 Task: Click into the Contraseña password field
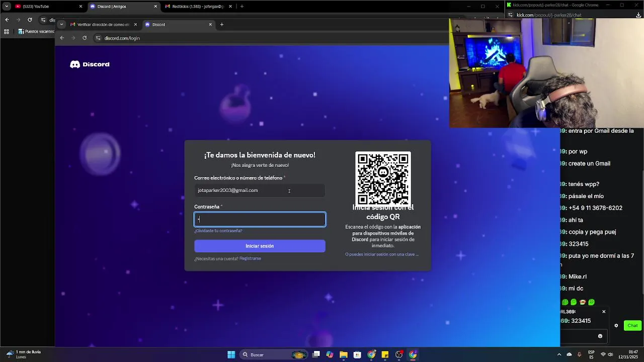point(260,219)
